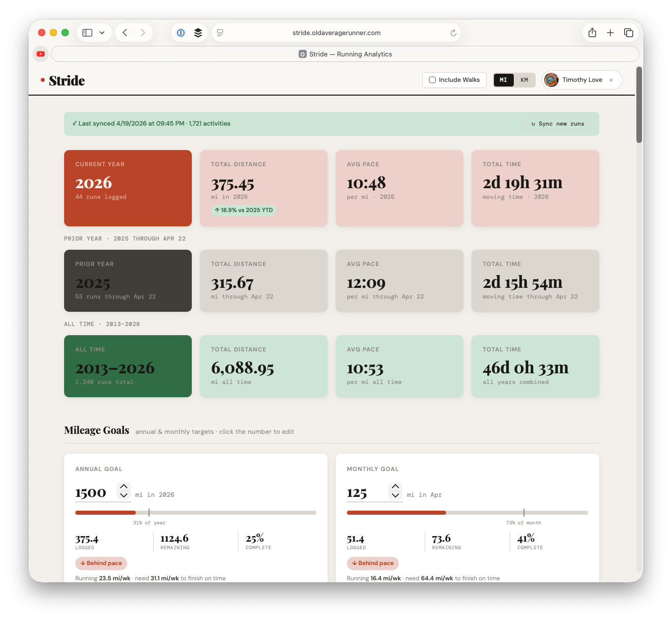Image resolution: width=672 pixels, height=620 pixels.
Task: Select the Stride — Running Analytics tab
Action: 345,54
